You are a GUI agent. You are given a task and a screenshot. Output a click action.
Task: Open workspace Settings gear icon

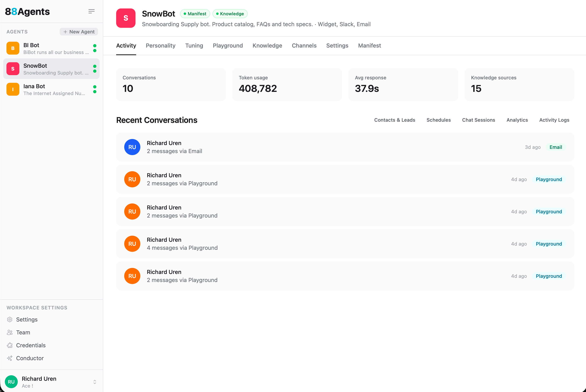[10, 319]
